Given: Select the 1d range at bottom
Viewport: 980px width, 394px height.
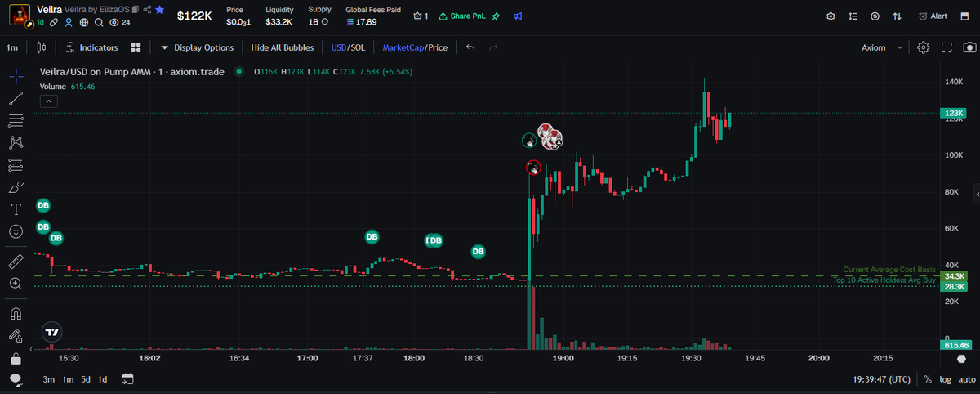Looking at the screenshot, I should [103, 379].
